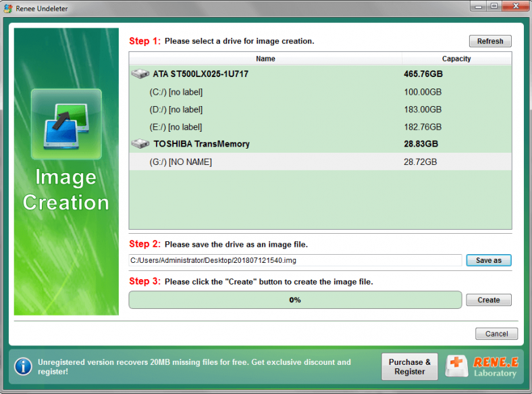Click the Save as button
532x394 pixels.
click(x=488, y=260)
